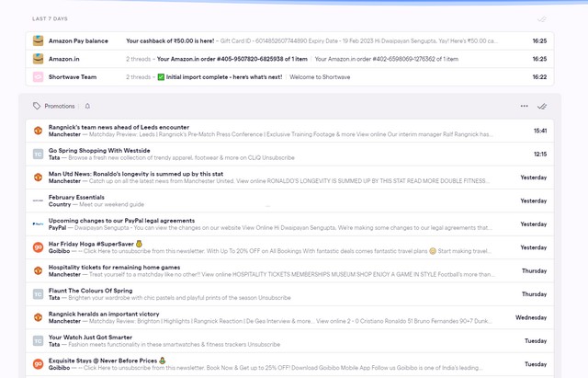588x378 pixels.
Task: Open 'Exquisite Stays @ Never Before Prices' email
Action: [290, 364]
